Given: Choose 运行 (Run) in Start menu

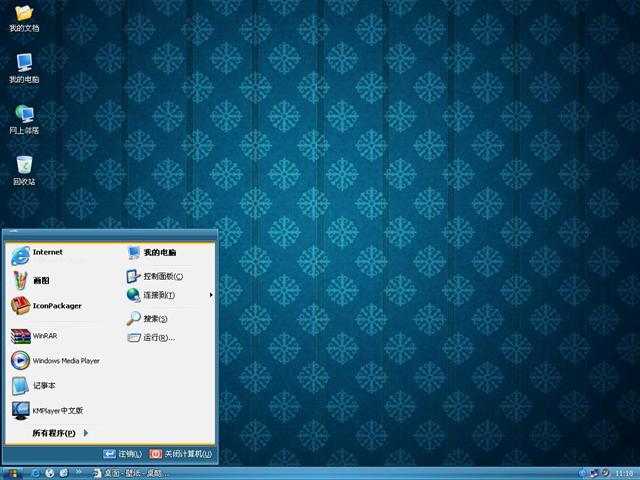Looking at the screenshot, I should coord(158,338).
